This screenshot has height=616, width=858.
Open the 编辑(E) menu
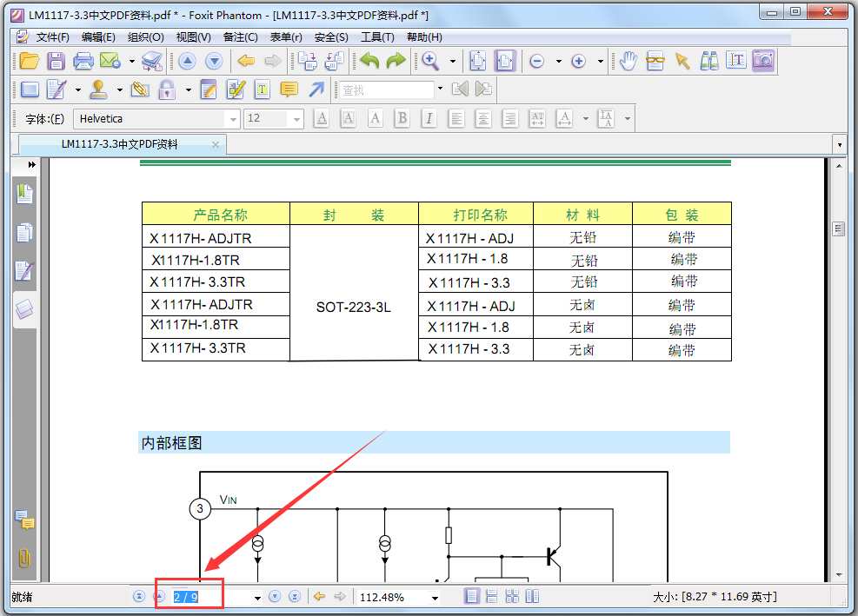point(98,37)
